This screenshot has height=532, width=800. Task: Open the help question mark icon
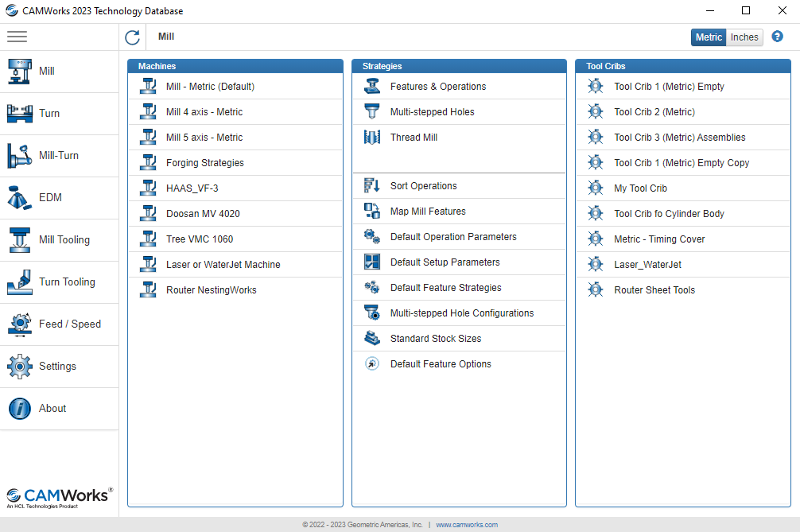[777, 37]
